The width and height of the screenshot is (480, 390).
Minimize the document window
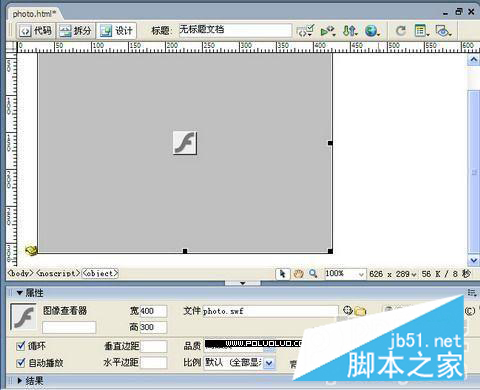pos(446,13)
